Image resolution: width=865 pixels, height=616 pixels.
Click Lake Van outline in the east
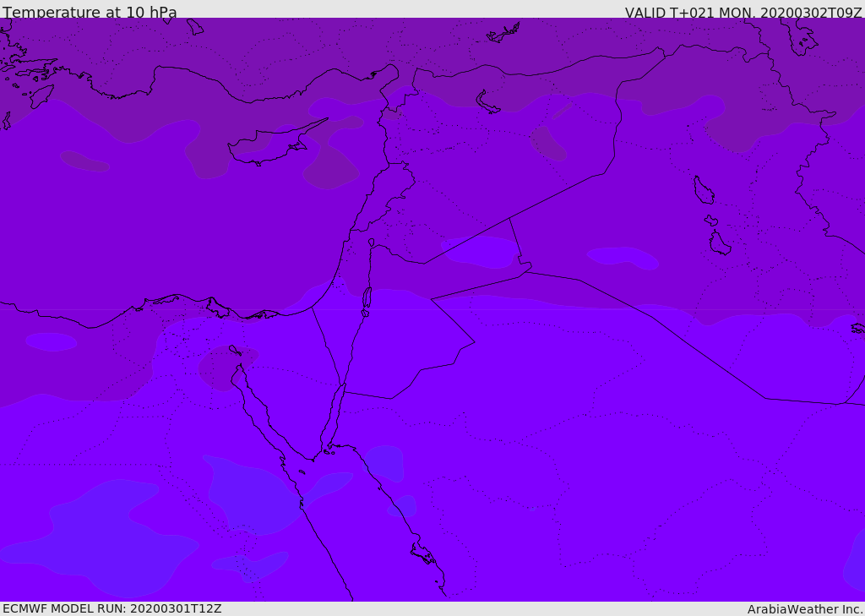click(703, 190)
